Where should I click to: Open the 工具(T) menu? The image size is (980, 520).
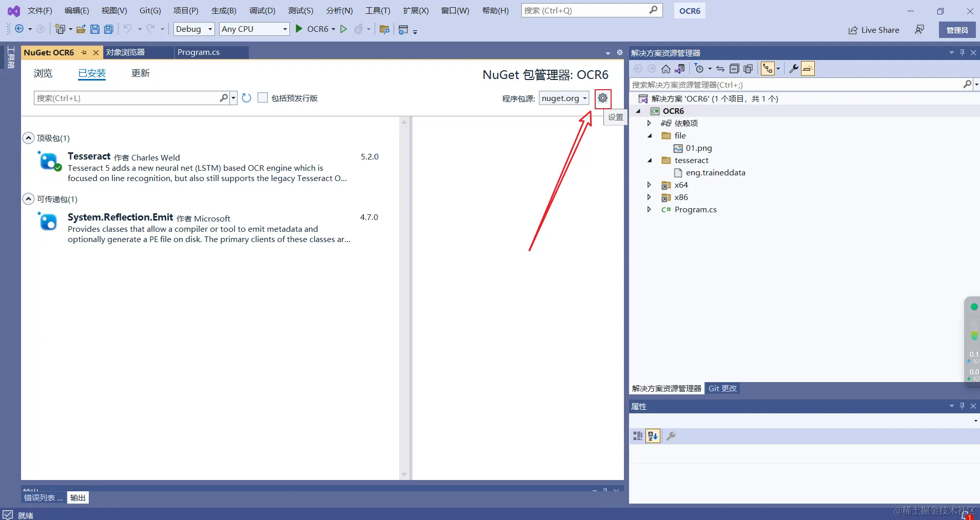point(378,11)
